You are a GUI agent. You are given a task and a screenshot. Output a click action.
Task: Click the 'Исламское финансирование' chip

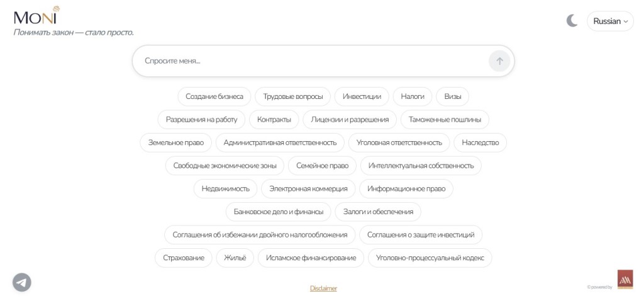[x=311, y=258]
